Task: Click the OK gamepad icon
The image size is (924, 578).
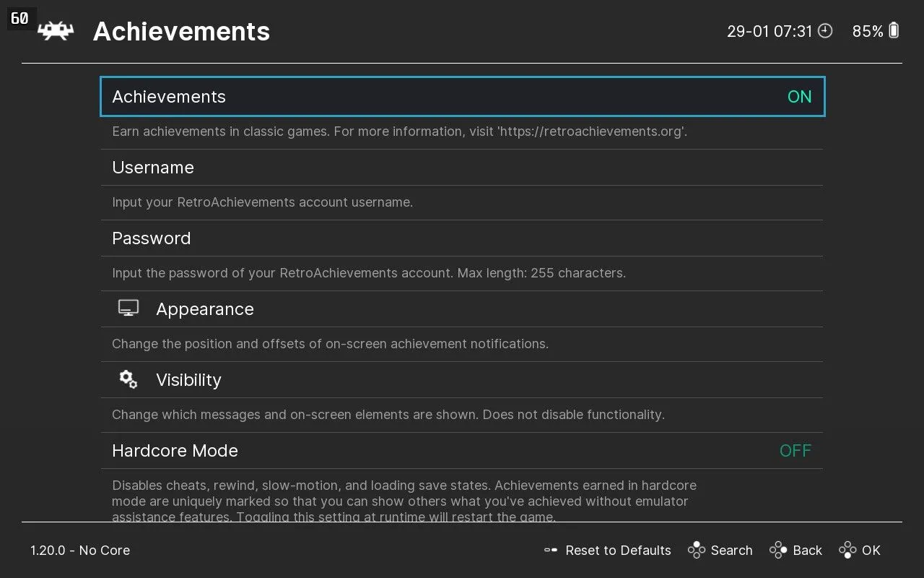Action: (847, 550)
